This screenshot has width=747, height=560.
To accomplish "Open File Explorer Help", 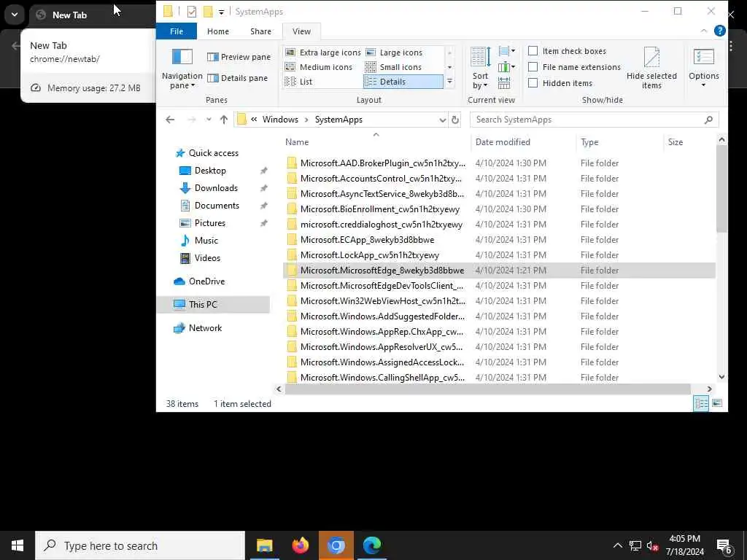I will [x=720, y=31].
